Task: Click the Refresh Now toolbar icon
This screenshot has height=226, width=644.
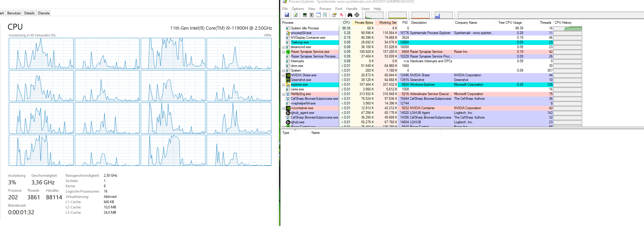Action: click(295, 15)
